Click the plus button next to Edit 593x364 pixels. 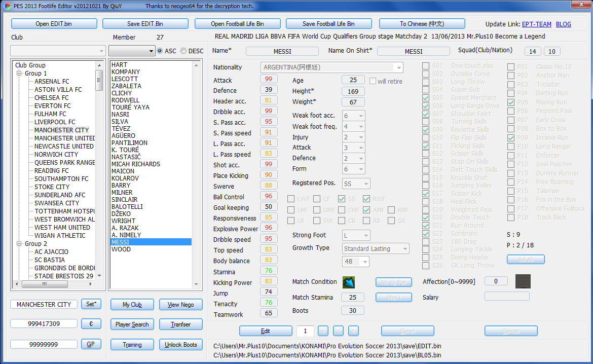pos(323,331)
